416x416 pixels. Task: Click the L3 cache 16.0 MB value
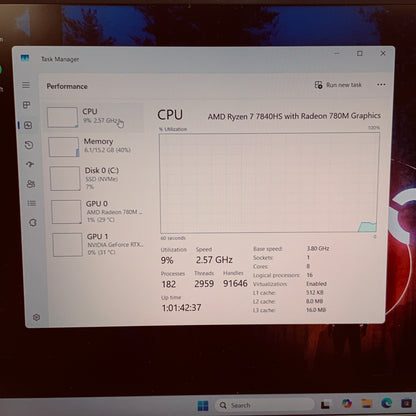click(316, 310)
